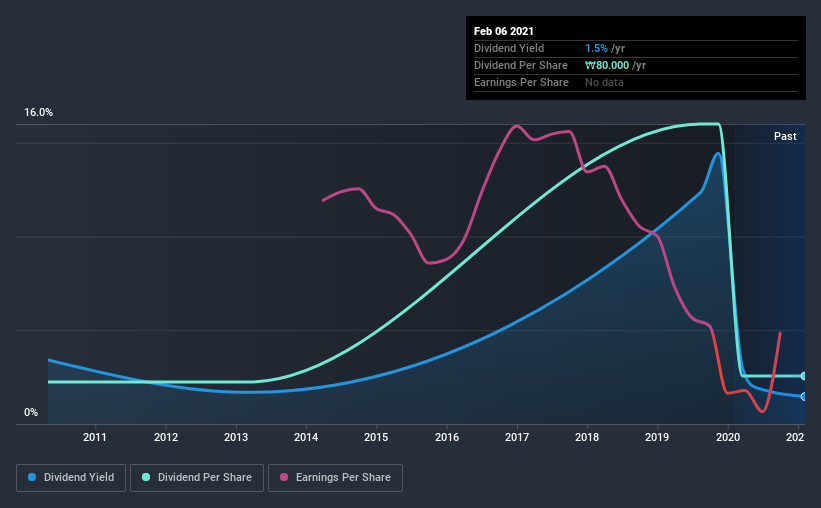
Task: Click the Dividend Yield tooltip row label
Action: tap(509, 48)
